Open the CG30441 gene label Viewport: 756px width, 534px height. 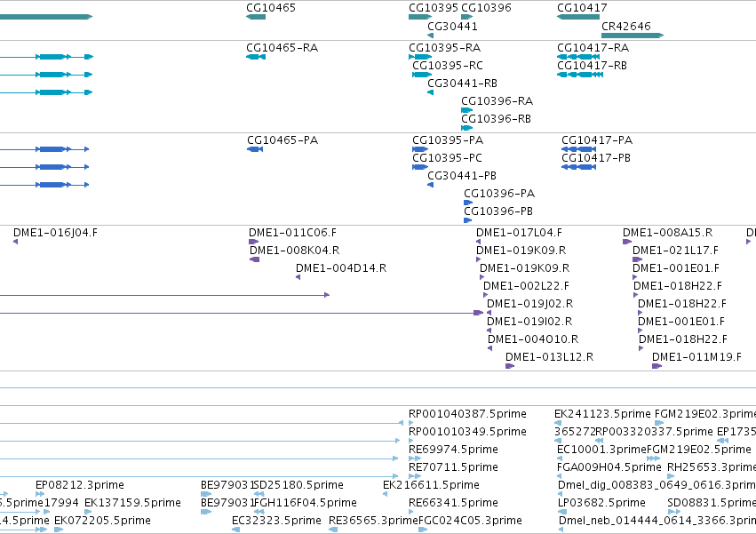[x=452, y=27]
